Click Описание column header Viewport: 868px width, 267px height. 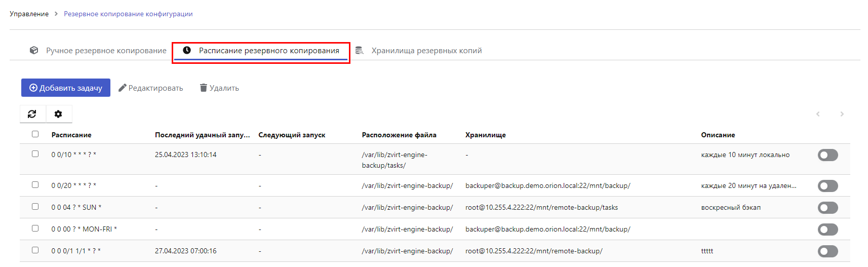point(718,135)
